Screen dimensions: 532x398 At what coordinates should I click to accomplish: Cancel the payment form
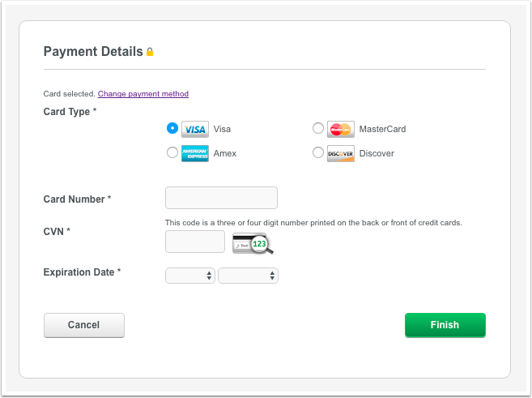pos(84,325)
